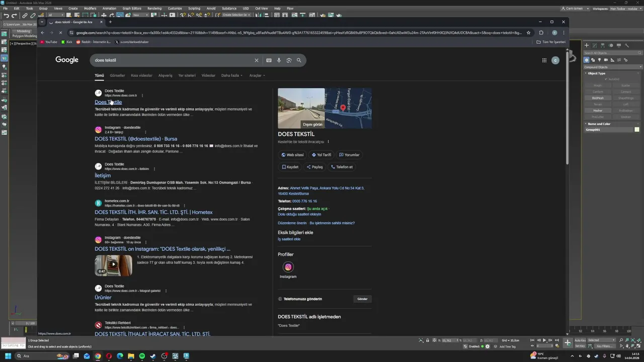This screenshot has width=644, height=362.
Task: Open the Hierarchy tab in 3ds Max command panel
Action: pyautogui.click(x=602, y=45)
